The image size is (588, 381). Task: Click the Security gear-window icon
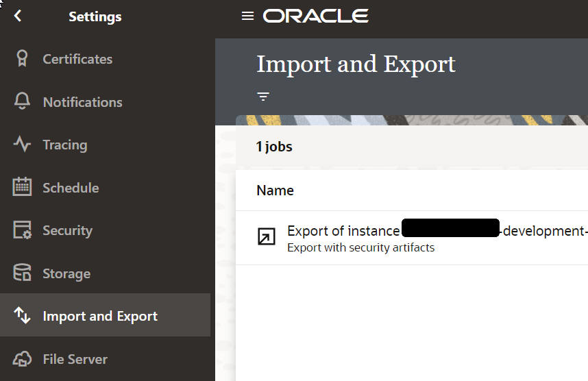tap(22, 230)
